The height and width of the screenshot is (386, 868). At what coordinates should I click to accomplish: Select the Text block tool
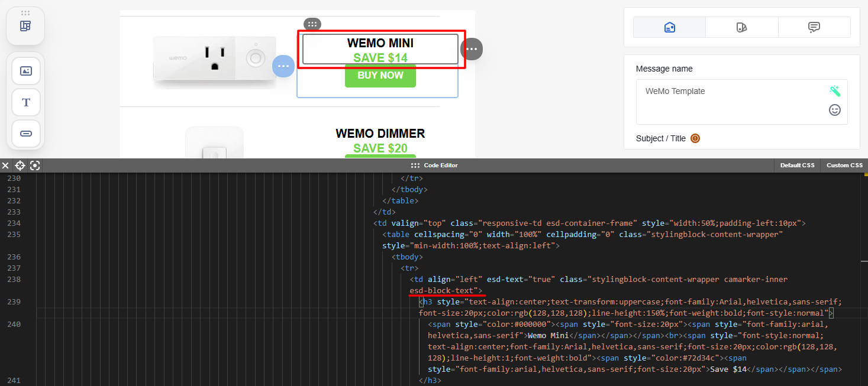click(26, 102)
